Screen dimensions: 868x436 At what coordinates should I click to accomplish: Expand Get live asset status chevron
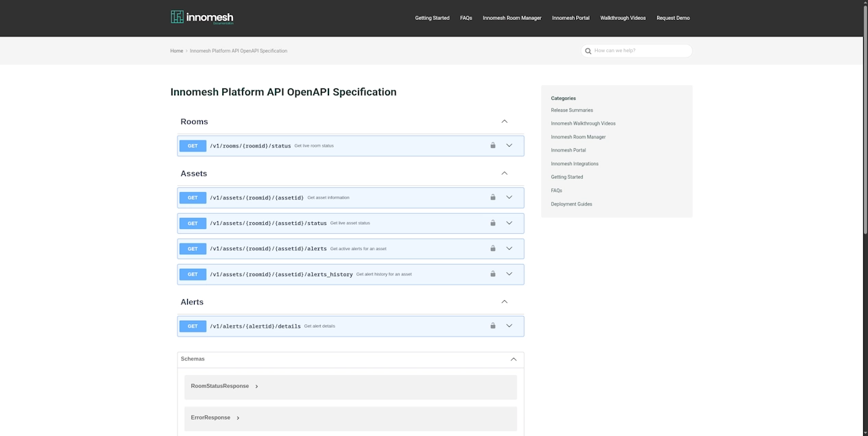point(509,223)
